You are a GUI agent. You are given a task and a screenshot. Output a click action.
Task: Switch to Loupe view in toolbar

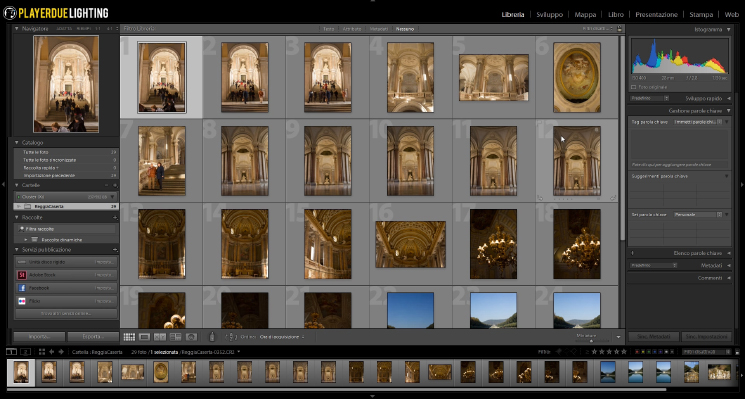click(144, 337)
